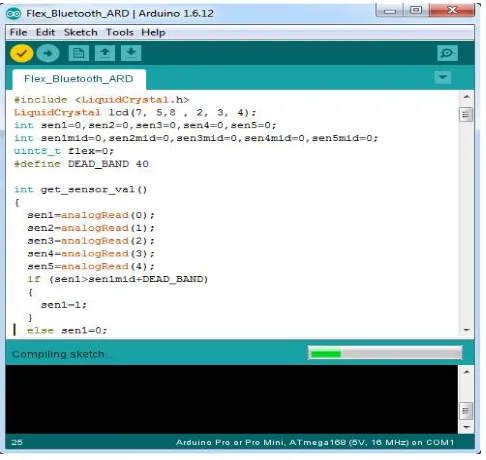Click the 'sen4=analogRead(3);' line
The height and width of the screenshot is (460, 486).
[x=91, y=254]
